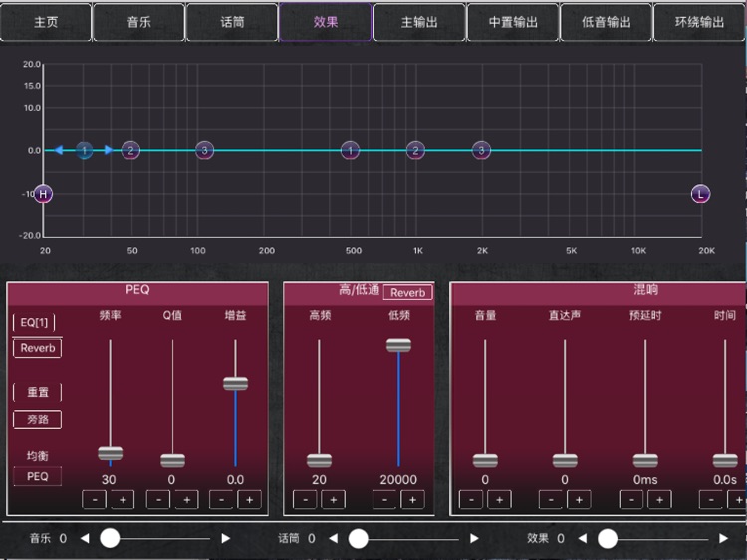The width and height of the screenshot is (747, 560).
Task: Toggle the 旁路 bypass button
Action: 38,420
